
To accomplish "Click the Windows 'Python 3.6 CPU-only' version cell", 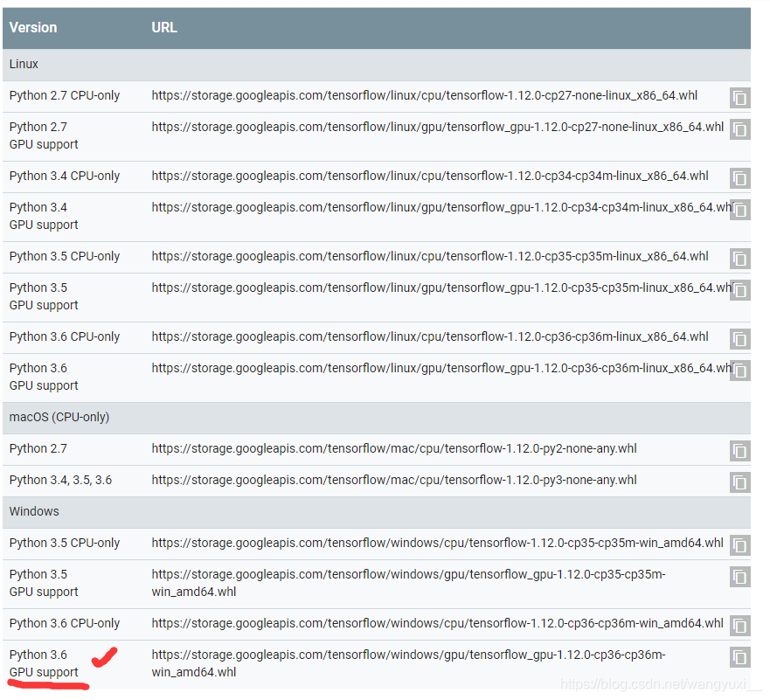I will [x=65, y=623].
